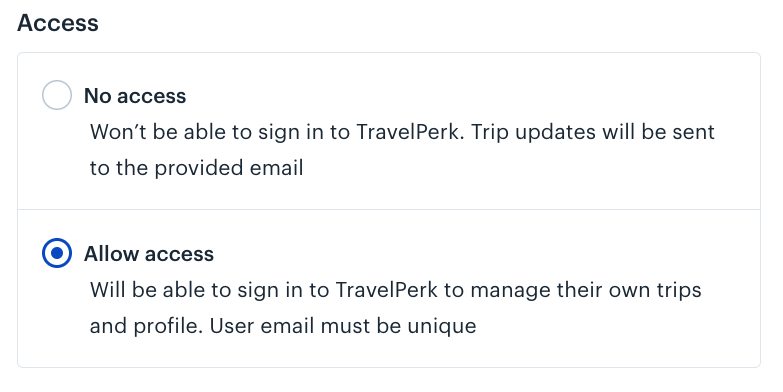Click the "Access" section heading
The width and height of the screenshot is (783, 392).
58,23
